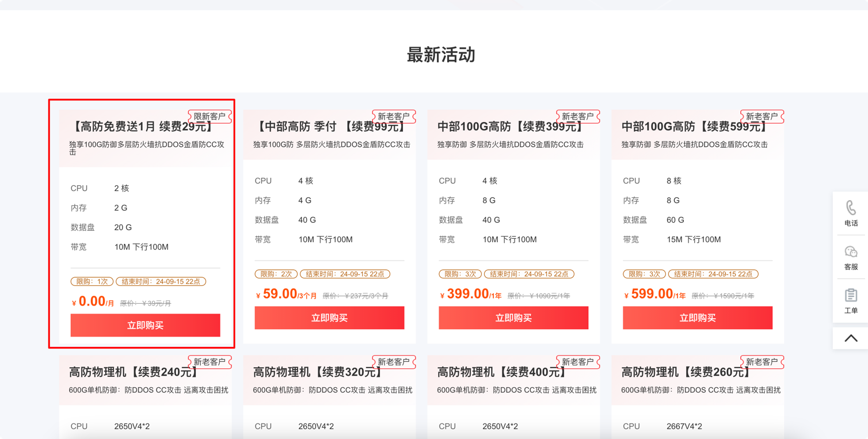Click 立即购买 under the ¥599.00/1年 plan
This screenshot has height=439, width=868.
click(x=698, y=318)
